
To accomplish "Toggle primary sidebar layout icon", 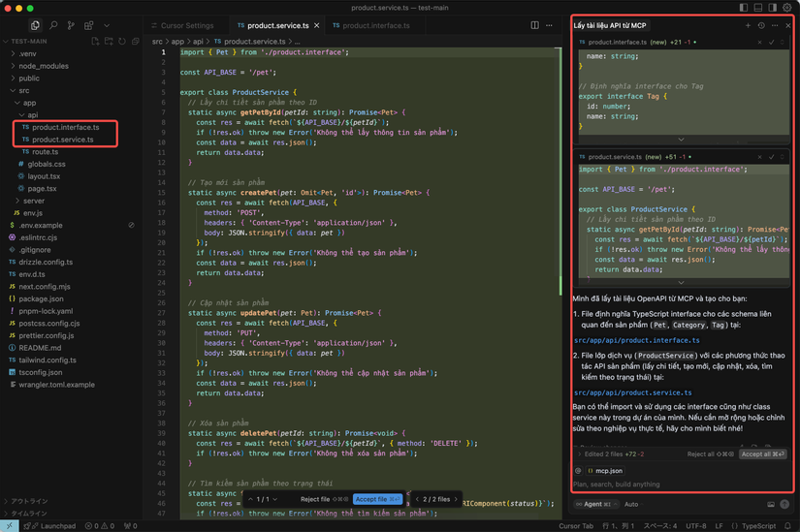I will [x=744, y=8].
